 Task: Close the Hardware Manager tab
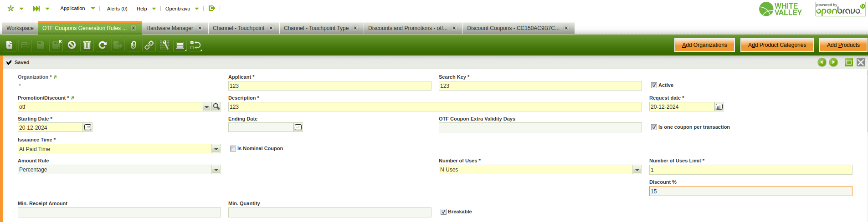[200, 28]
